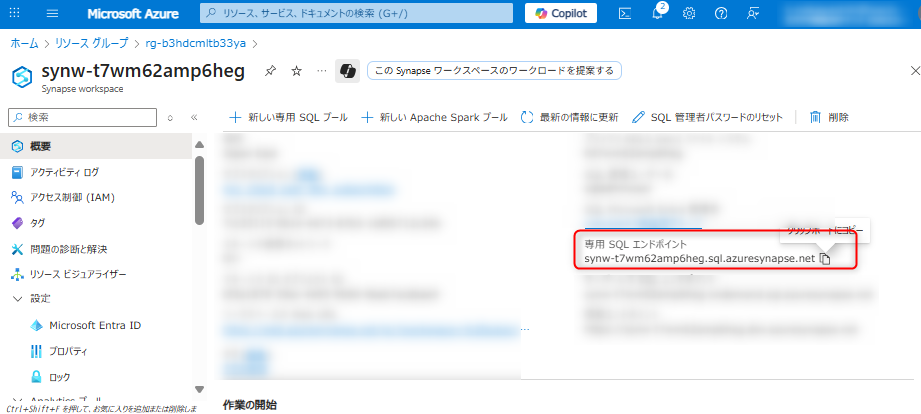Click the sidebar scrollbar down arrow

[x=200, y=389]
